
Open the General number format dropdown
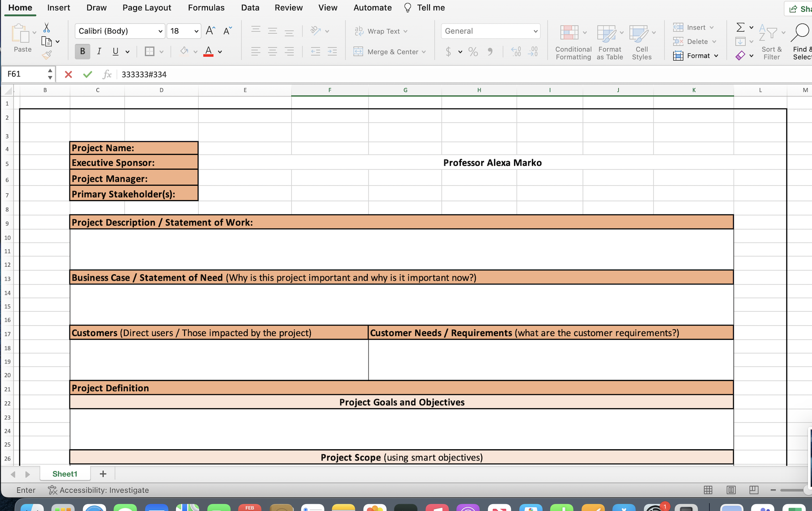point(535,31)
